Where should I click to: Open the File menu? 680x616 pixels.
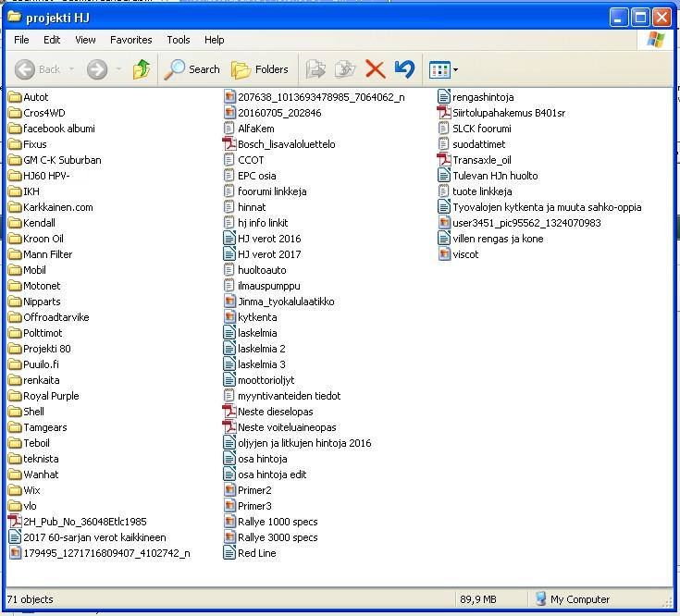21,40
